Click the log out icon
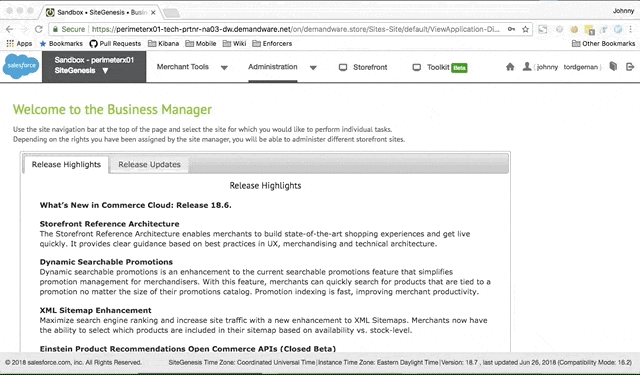This screenshot has width=640, height=375. pos(630,67)
